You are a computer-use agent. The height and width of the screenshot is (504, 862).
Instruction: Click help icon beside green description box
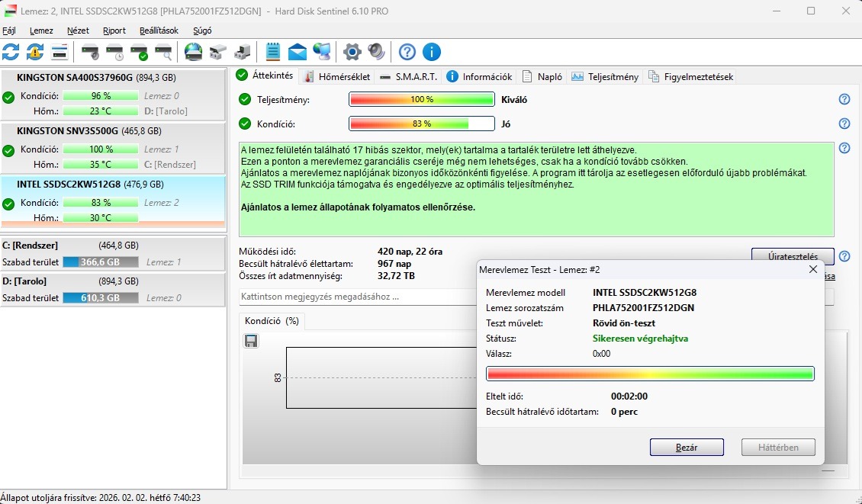[844, 148]
